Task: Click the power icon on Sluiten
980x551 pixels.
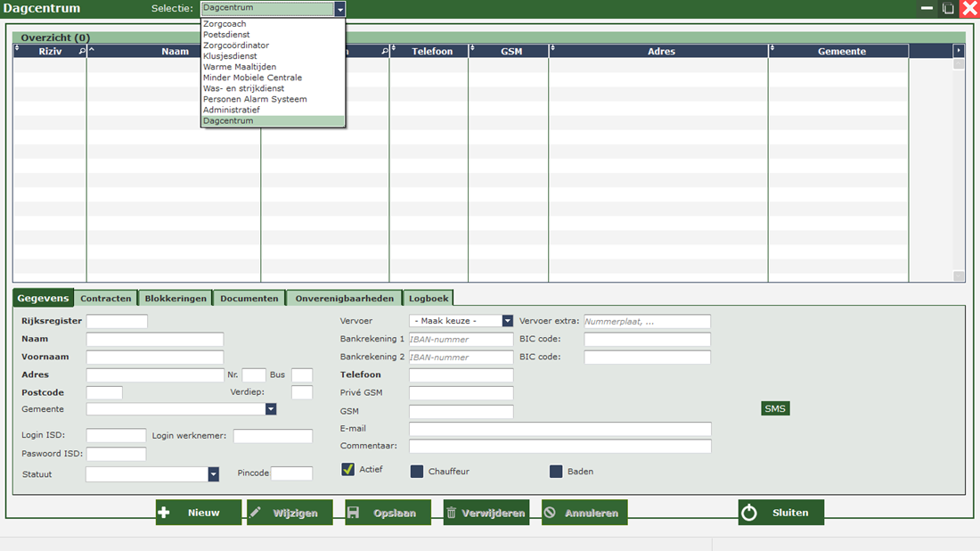Action: pos(749,513)
